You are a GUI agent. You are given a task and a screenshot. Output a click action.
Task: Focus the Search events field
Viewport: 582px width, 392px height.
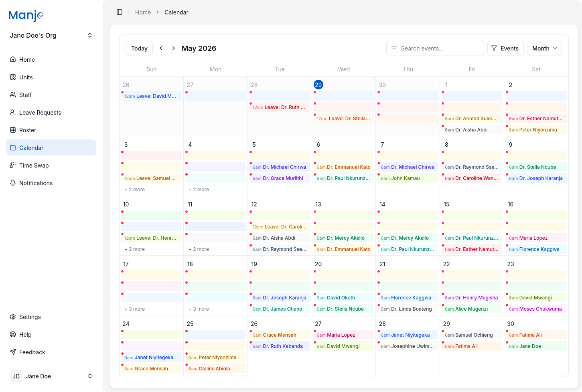pyautogui.click(x=435, y=48)
